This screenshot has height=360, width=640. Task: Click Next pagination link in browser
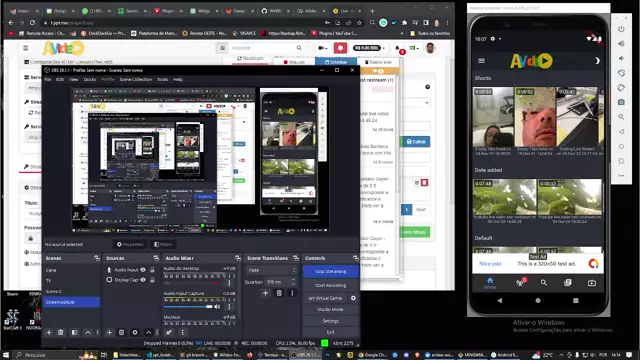pos(421,210)
